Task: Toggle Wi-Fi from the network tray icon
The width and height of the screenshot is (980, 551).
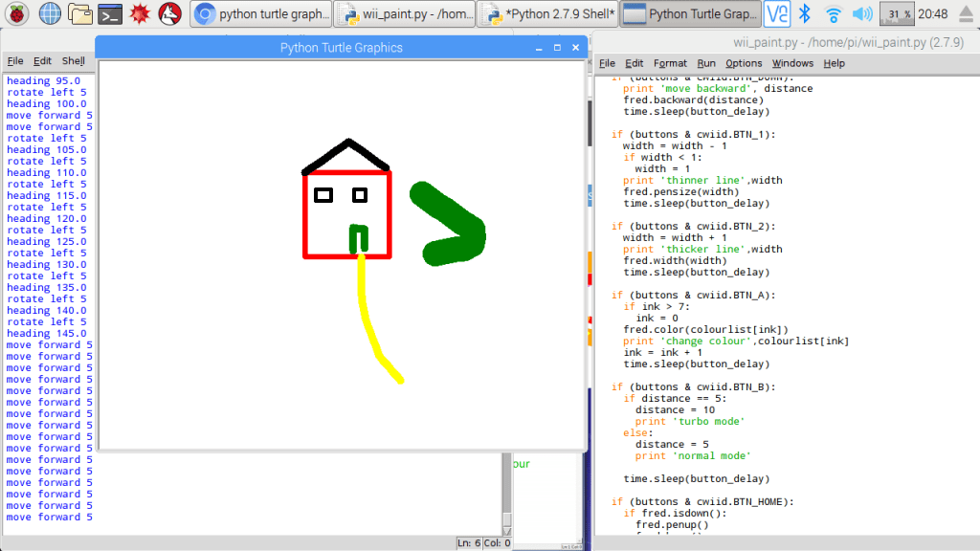Action: coord(833,13)
